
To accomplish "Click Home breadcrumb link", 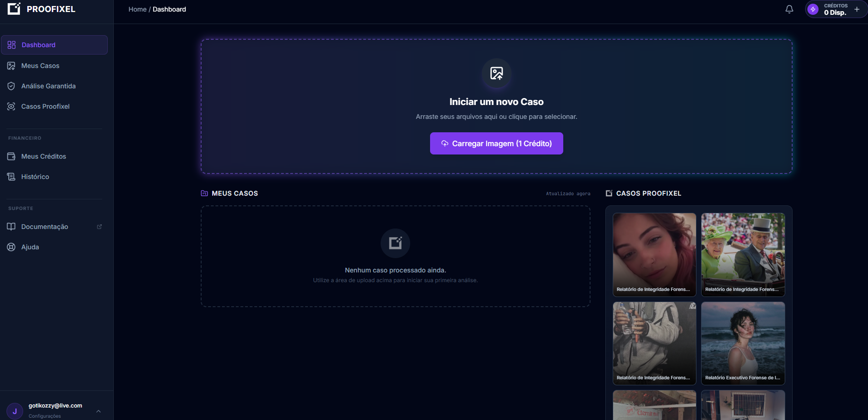I will pyautogui.click(x=137, y=9).
